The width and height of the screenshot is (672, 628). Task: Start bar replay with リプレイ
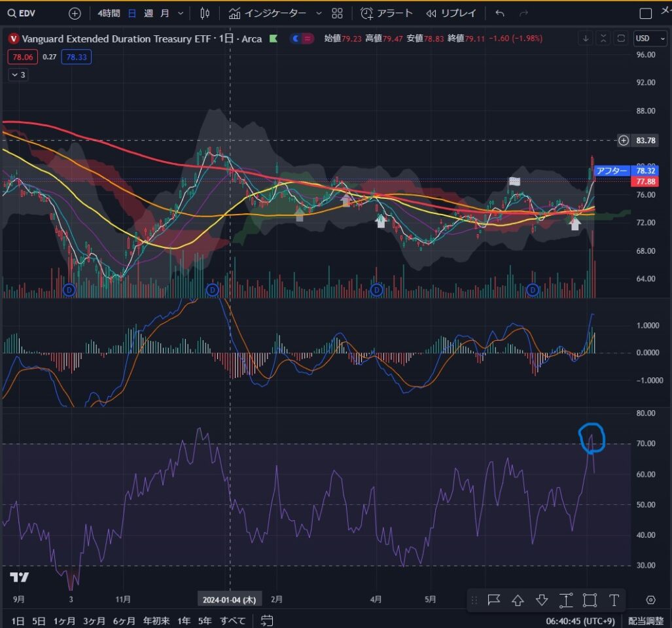tap(451, 13)
